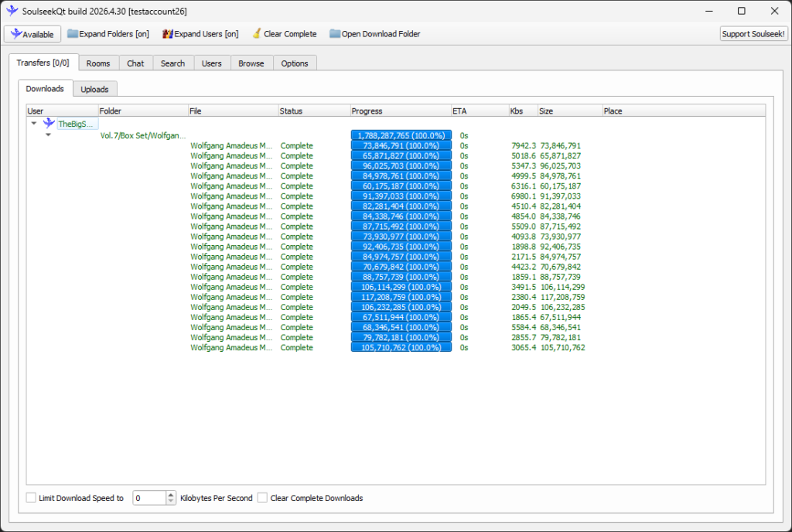The image size is (792, 532).
Task: Sort by Status column header
Action: pos(314,111)
